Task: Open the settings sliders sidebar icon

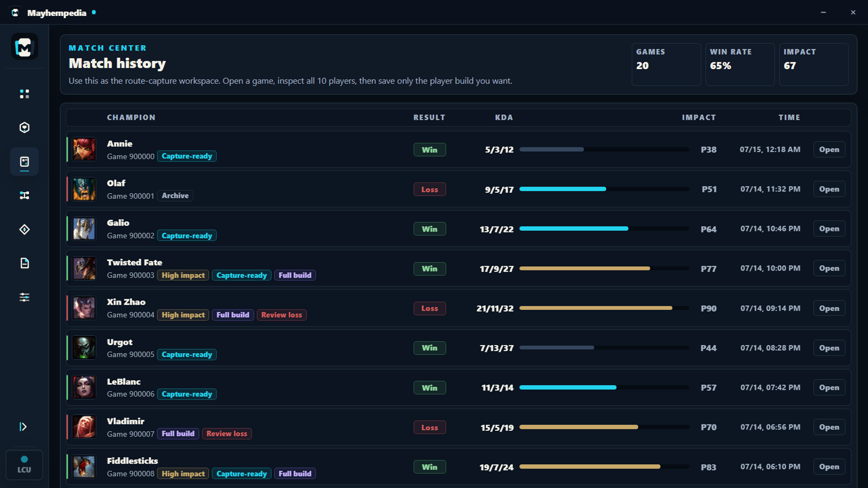Action: [24, 297]
